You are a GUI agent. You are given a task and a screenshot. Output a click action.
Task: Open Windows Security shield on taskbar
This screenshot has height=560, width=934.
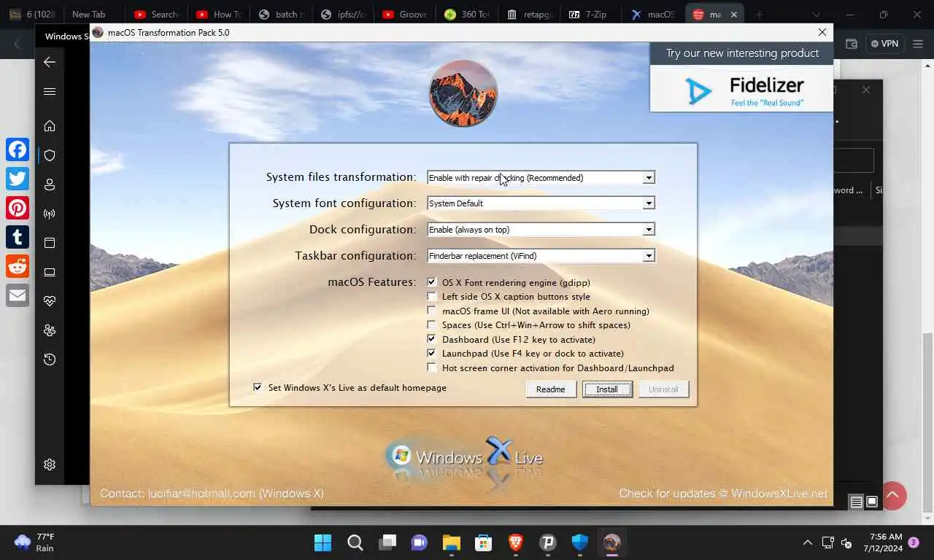tap(580, 542)
